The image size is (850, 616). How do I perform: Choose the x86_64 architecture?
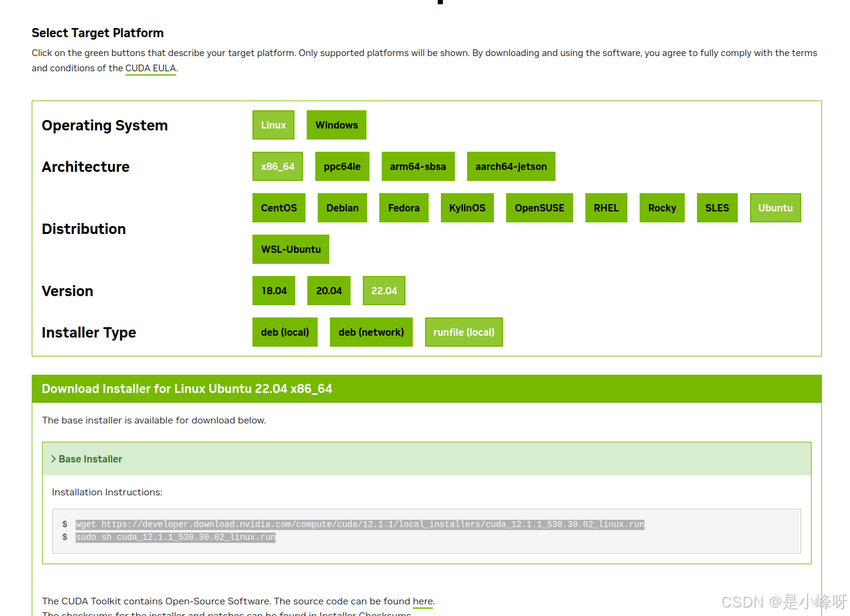[x=277, y=166]
